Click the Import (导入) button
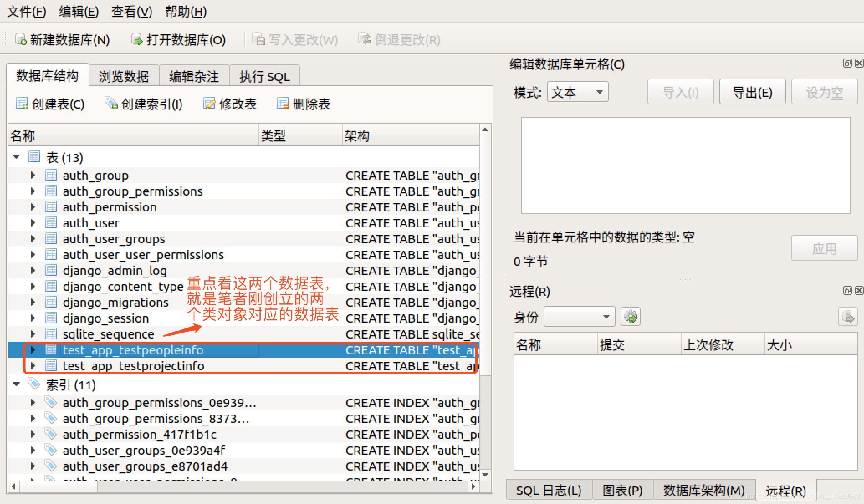This screenshot has height=504, width=864. coord(680,92)
